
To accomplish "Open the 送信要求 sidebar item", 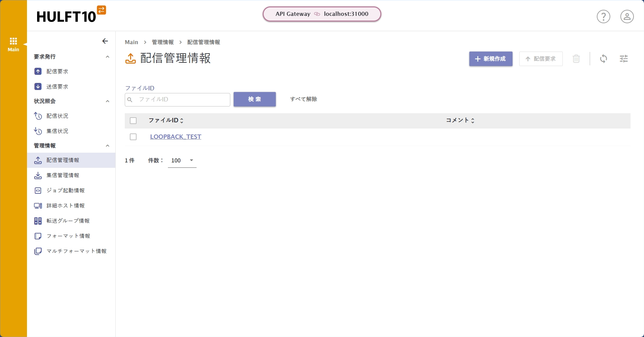I will pyautogui.click(x=57, y=86).
